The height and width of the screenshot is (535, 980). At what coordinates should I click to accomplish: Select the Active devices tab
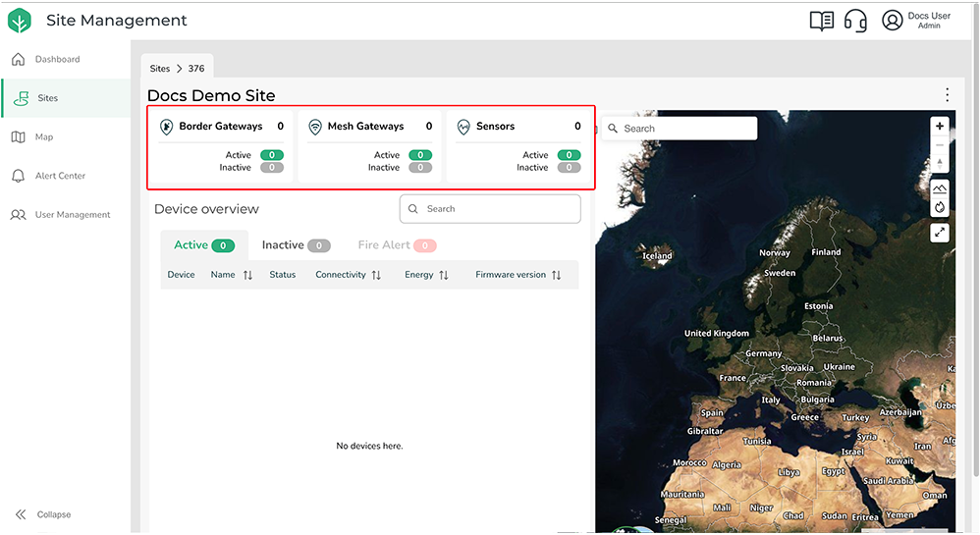(203, 245)
